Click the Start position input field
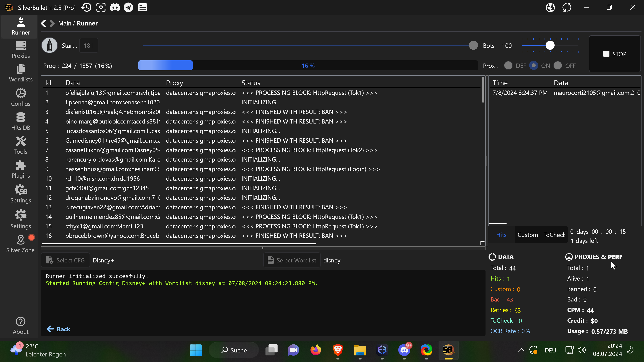This screenshot has height=362, width=644. pyautogui.click(x=89, y=46)
